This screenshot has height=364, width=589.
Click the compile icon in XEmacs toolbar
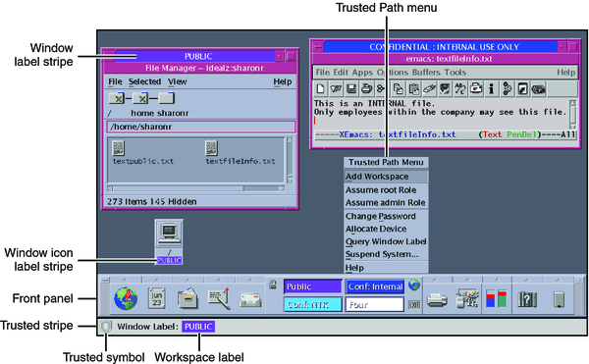point(508,89)
